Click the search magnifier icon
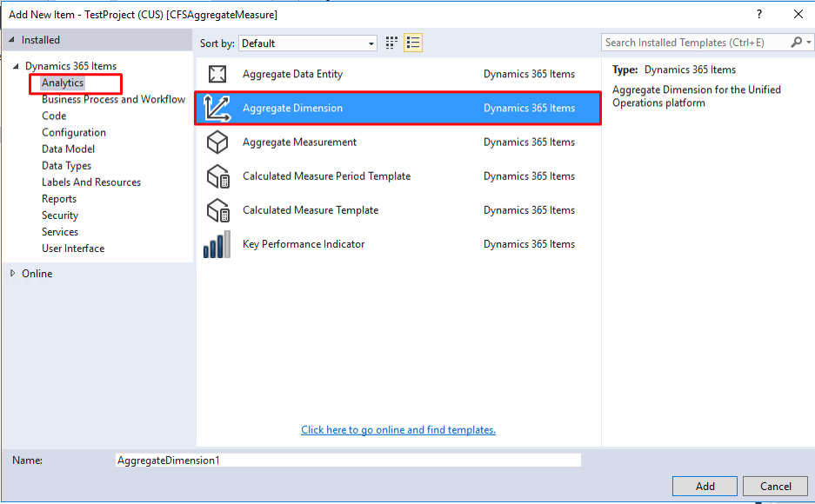815x504 pixels. [797, 43]
